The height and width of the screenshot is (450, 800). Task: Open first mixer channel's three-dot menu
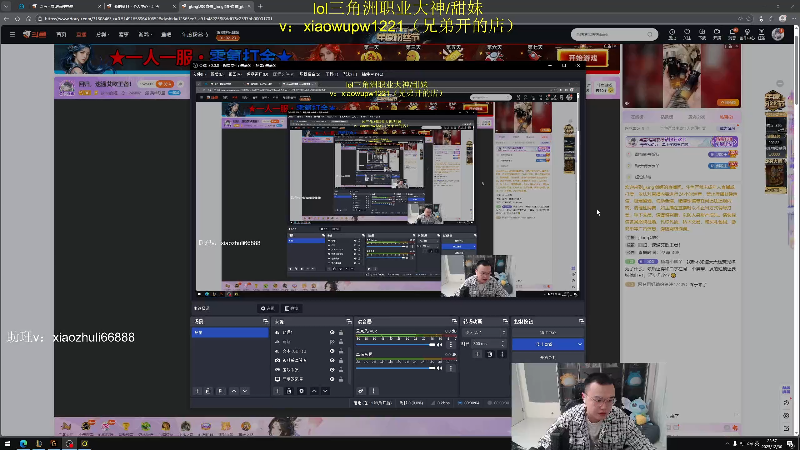451,345
